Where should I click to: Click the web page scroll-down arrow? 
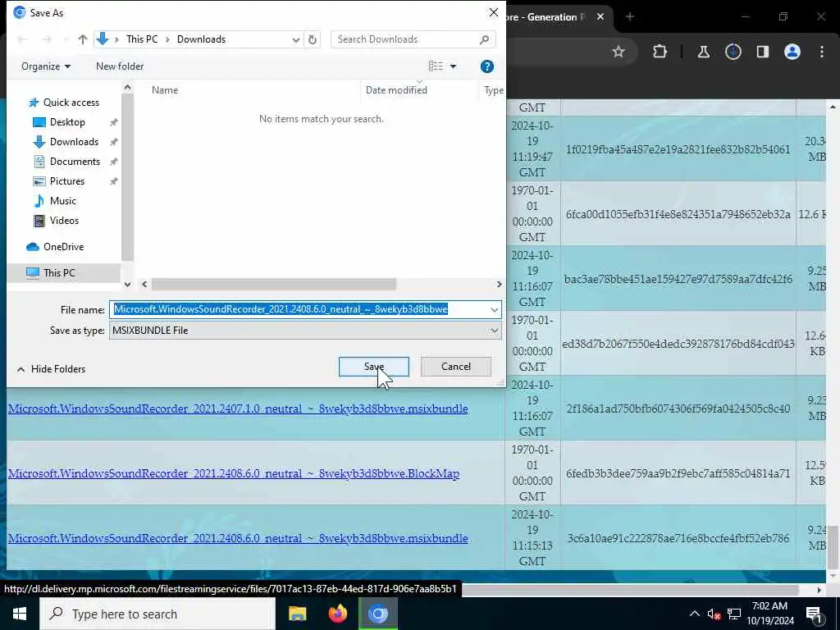pos(833,577)
